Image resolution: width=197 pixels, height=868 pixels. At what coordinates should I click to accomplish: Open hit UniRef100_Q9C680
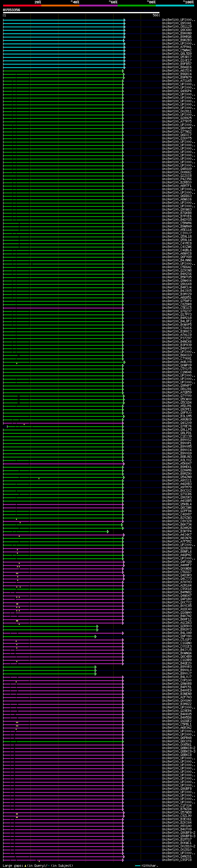coord(177,30)
